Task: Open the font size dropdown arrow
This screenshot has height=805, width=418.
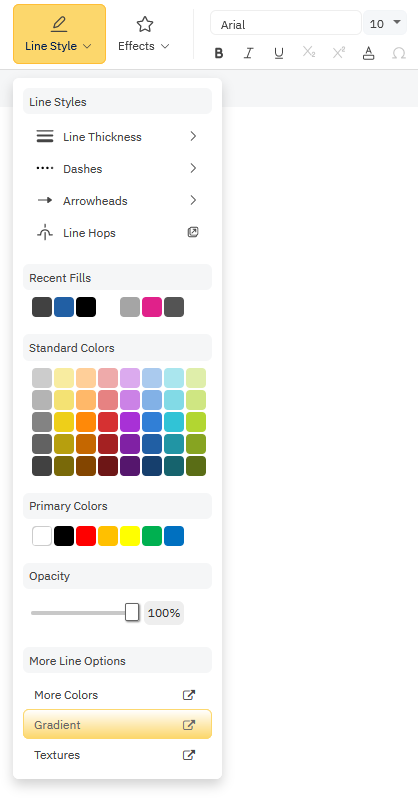Action: coord(396,23)
